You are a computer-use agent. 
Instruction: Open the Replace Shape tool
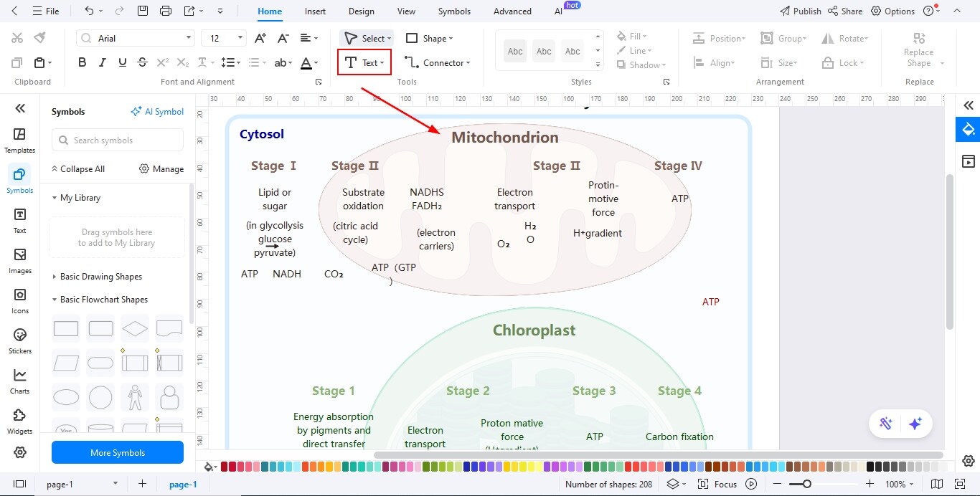point(918,50)
